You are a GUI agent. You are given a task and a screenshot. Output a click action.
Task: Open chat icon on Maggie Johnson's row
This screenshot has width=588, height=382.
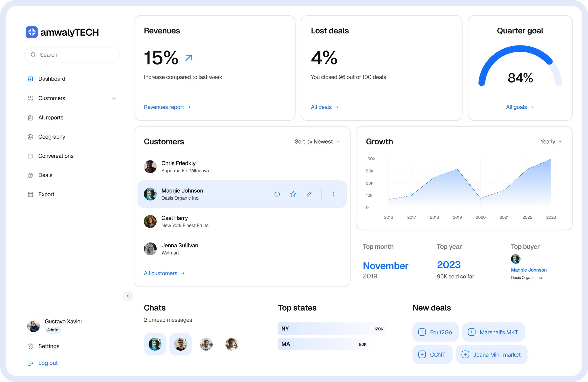click(x=277, y=194)
